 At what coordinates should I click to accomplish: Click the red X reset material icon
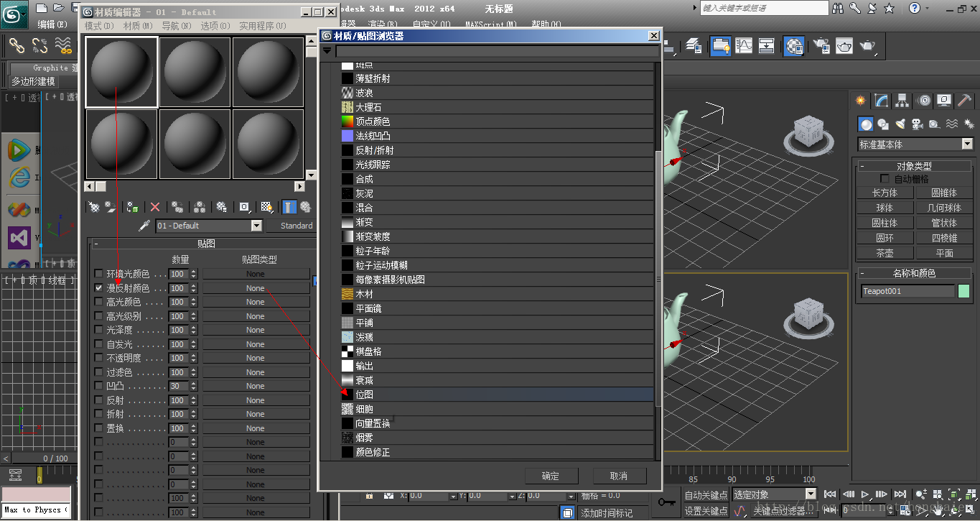click(x=154, y=207)
